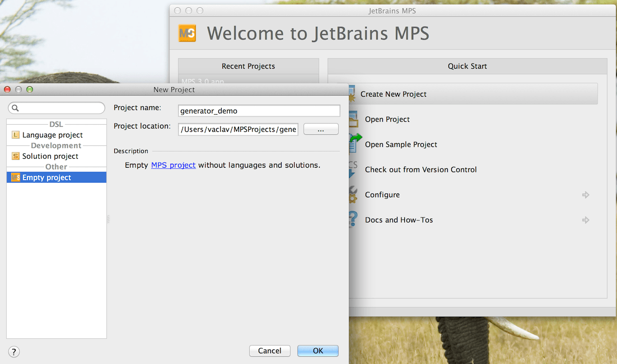
Task: Click the Solution project 'S' icon
Action: click(x=16, y=156)
